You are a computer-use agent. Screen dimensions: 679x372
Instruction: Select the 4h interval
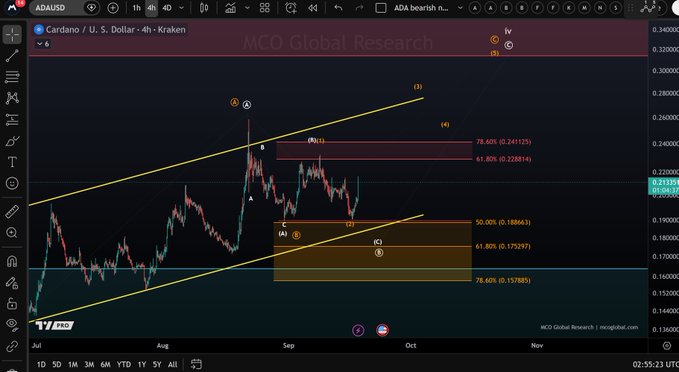tap(151, 8)
